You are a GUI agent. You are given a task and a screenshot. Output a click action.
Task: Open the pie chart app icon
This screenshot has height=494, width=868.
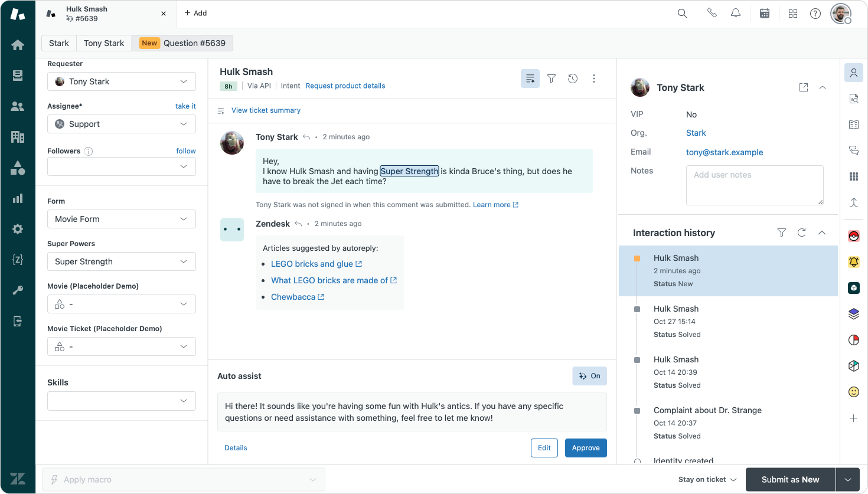tap(854, 340)
